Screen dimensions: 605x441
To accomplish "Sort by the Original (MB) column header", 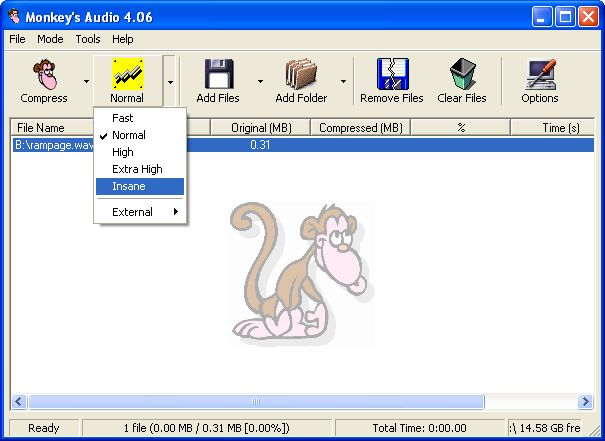I will [x=261, y=127].
